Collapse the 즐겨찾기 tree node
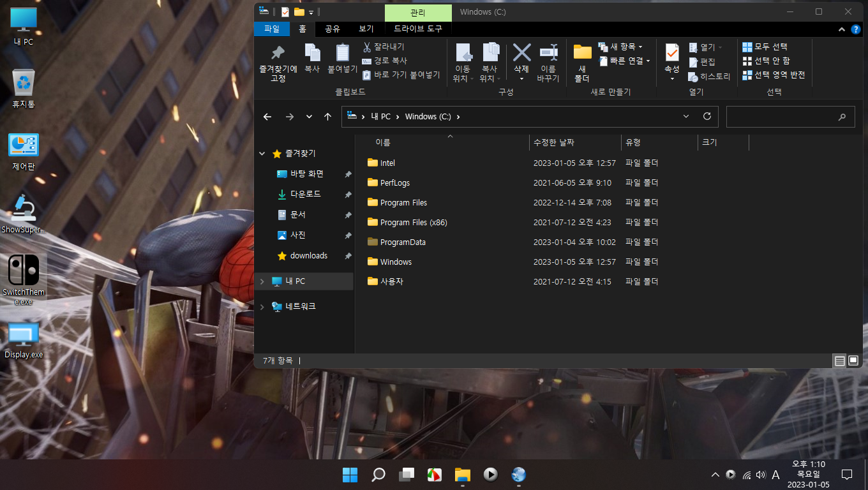The width and height of the screenshot is (868, 490). tap(262, 154)
